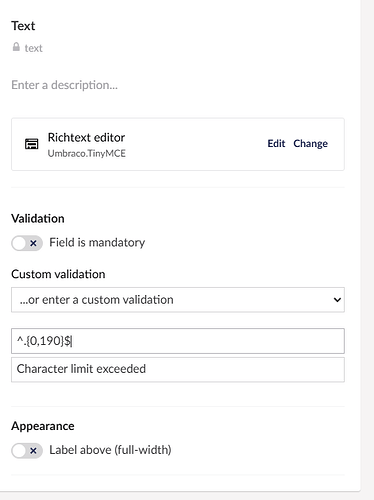This screenshot has width=374, height=500.
Task: Click the Appearance heading
Action: 43,426
